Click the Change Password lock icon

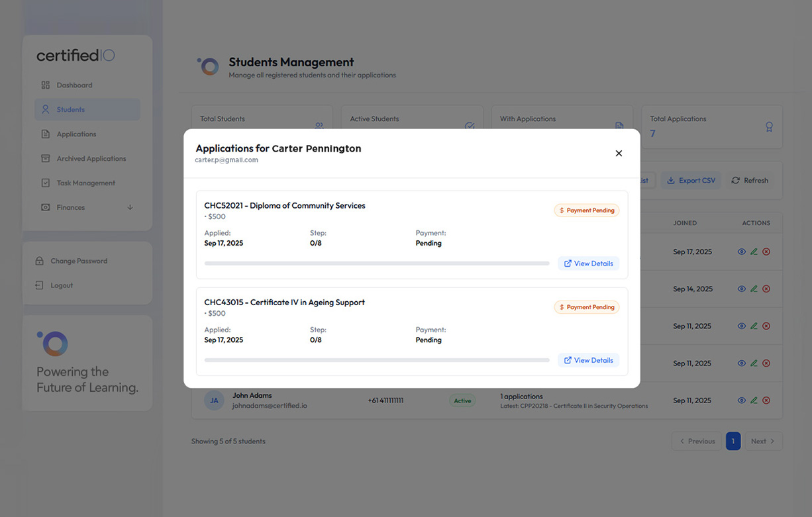39,261
